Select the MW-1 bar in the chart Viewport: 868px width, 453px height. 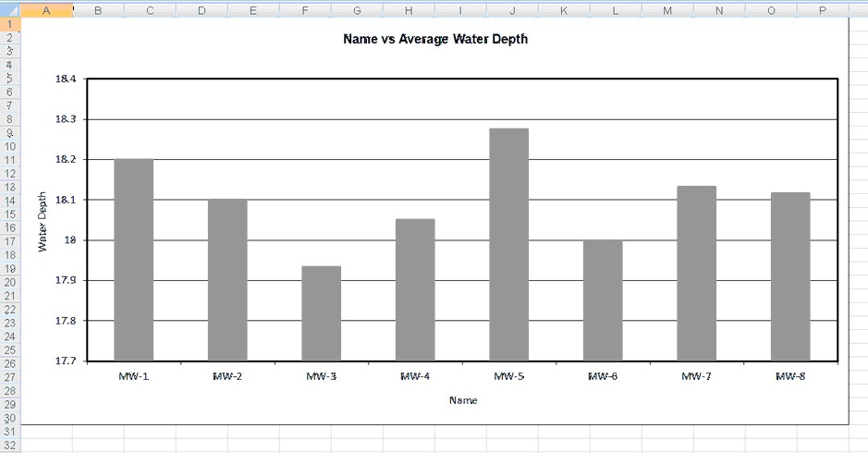[x=133, y=260]
